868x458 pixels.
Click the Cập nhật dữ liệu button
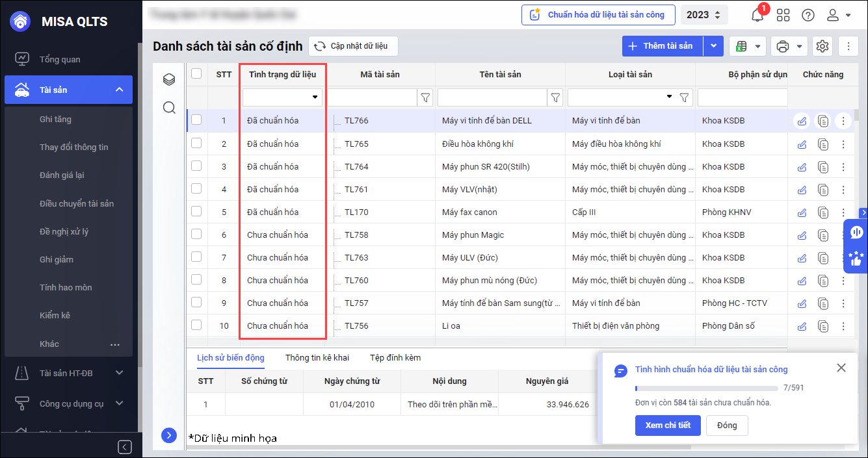(x=353, y=46)
